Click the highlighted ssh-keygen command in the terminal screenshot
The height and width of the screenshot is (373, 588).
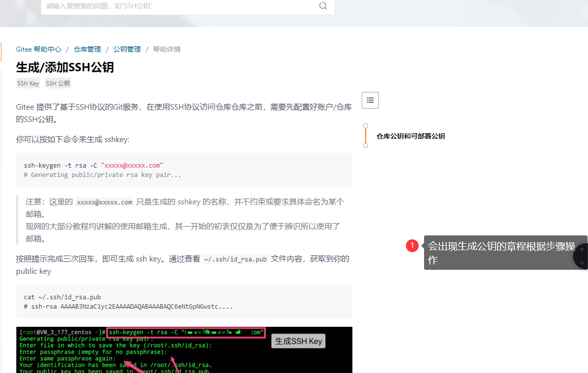(x=186, y=332)
